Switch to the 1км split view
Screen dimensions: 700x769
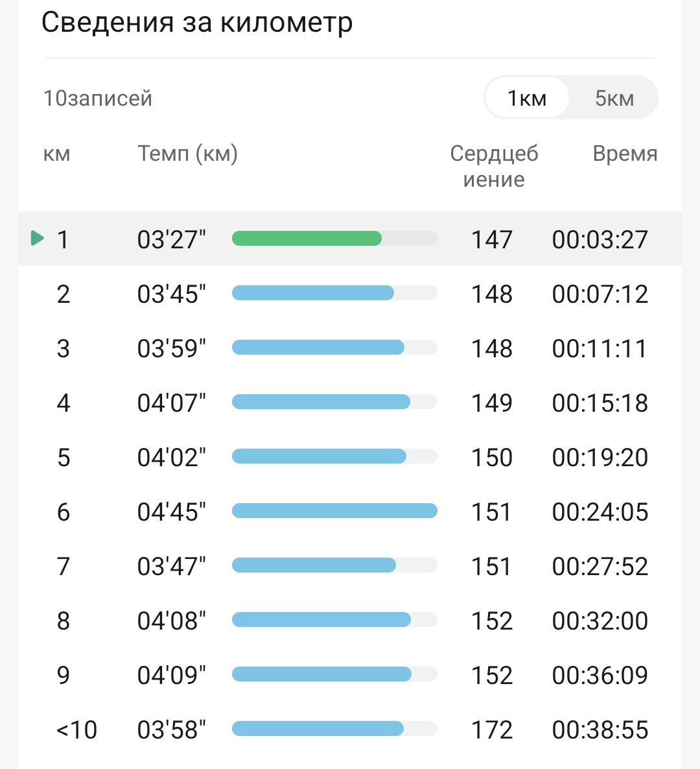point(527,98)
